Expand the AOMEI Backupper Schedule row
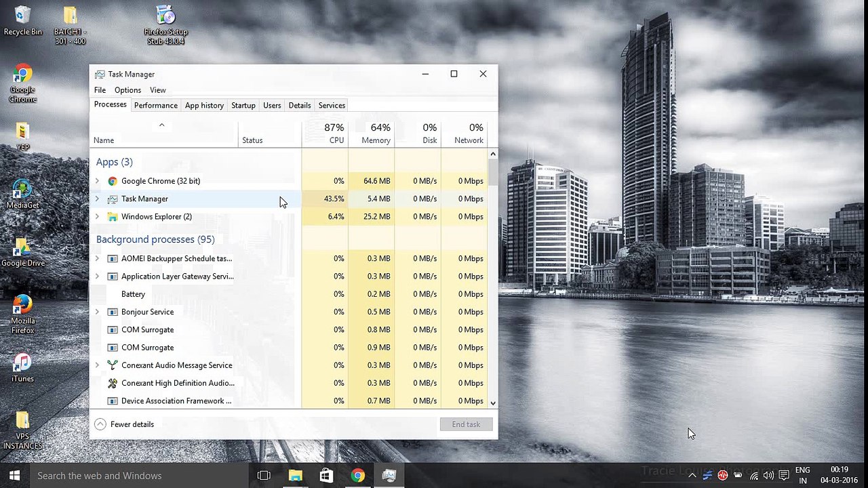 click(x=97, y=258)
